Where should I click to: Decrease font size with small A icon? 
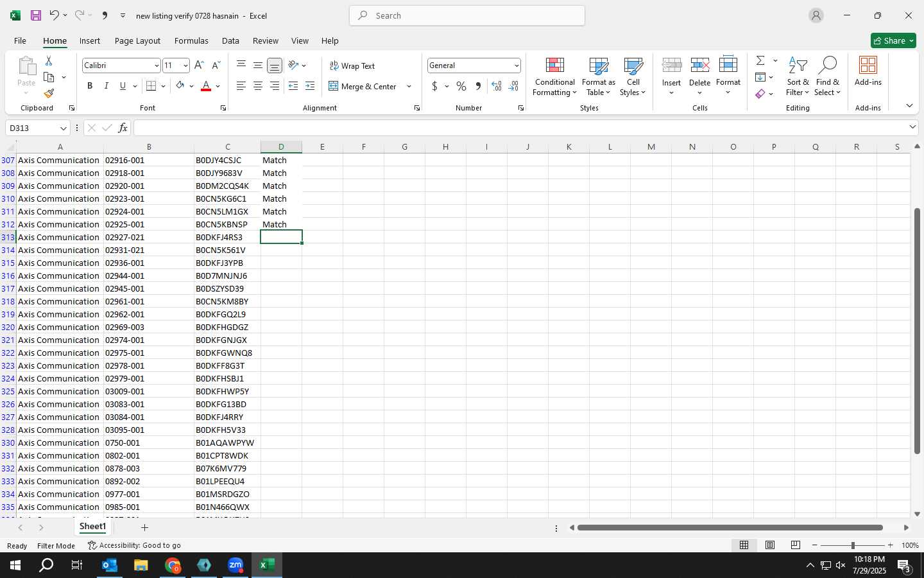(x=216, y=66)
